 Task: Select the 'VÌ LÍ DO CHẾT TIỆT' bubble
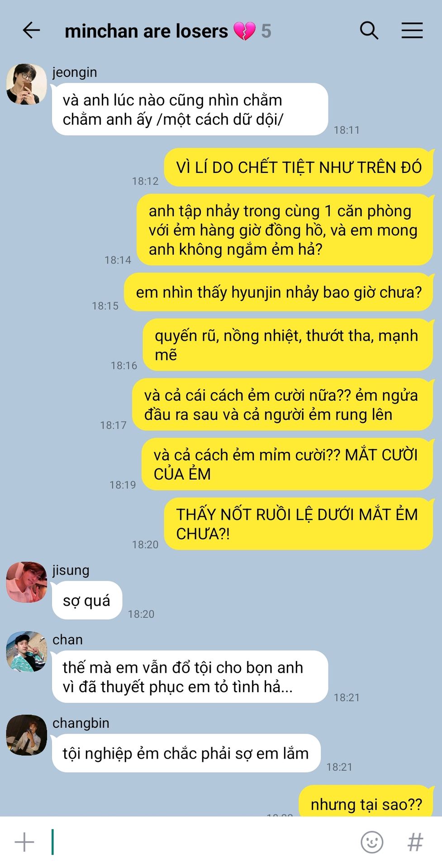(299, 167)
